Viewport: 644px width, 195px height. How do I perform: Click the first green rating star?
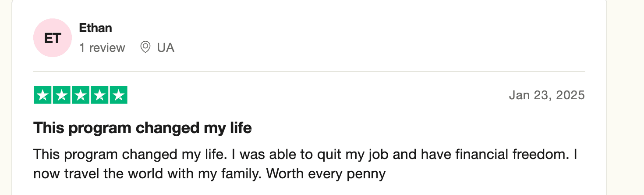pos(42,95)
